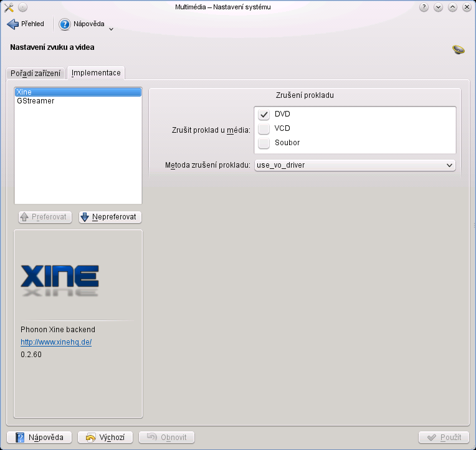Screen dimensions: 476x450
Task: Click the version number 0.2.60
Action: (31, 355)
